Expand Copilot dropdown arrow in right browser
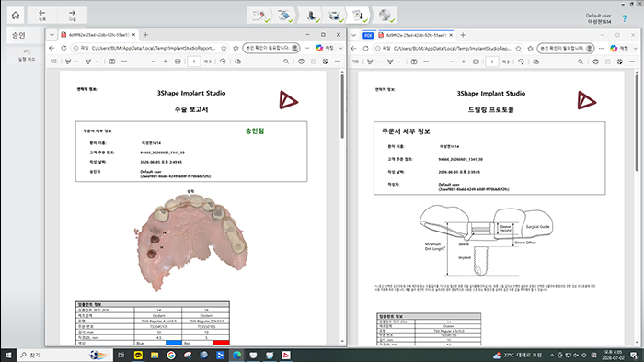Screen dimensions: 644x362 pos(636,49)
